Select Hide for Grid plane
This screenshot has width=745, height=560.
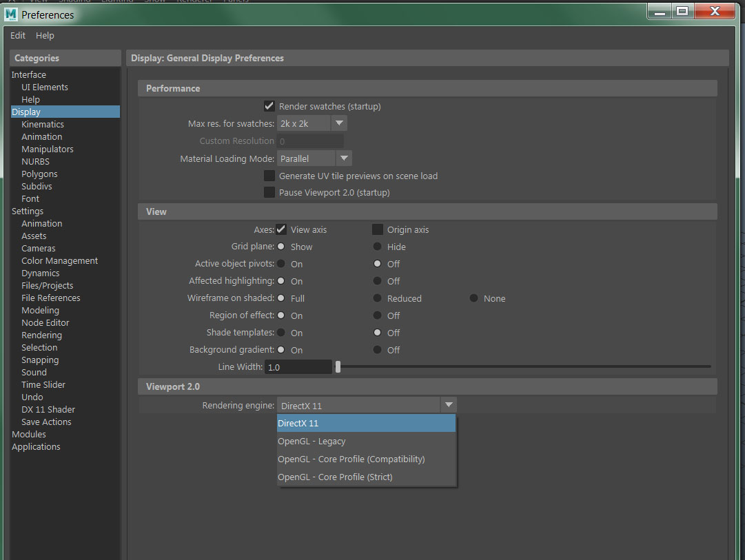pyautogui.click(x=378, y=247)
